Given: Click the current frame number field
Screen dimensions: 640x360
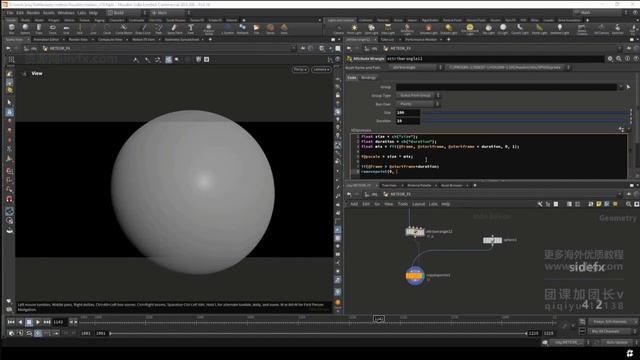Looking at the screenshot, I should point(59,322).
